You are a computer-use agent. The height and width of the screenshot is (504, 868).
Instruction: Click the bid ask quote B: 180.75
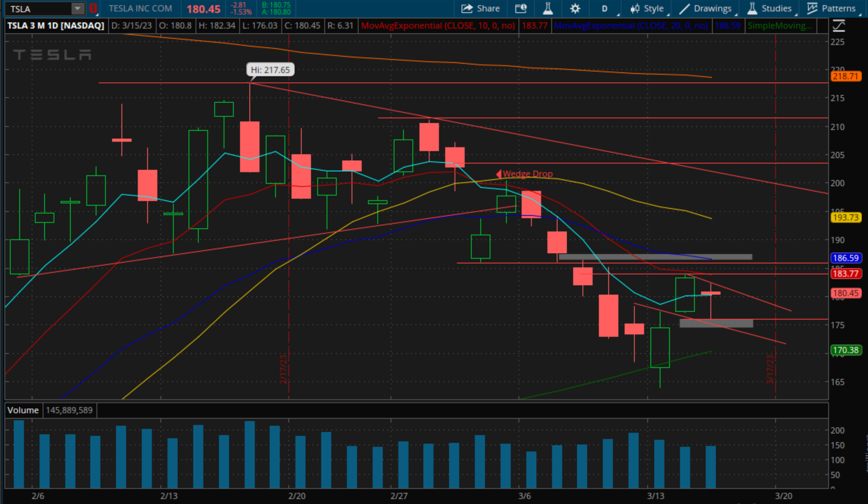point(276,5)
